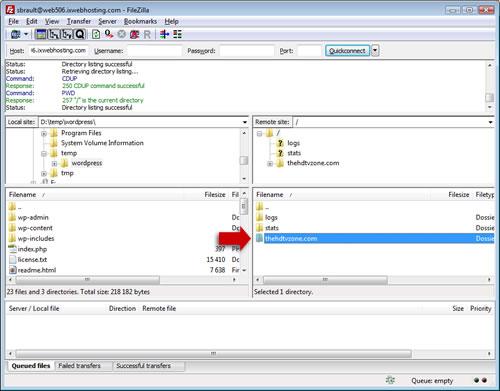Open the Local site path dropdown
This screenshot has height=391, width=500.
pyautogui.click(x=245, y=122)
